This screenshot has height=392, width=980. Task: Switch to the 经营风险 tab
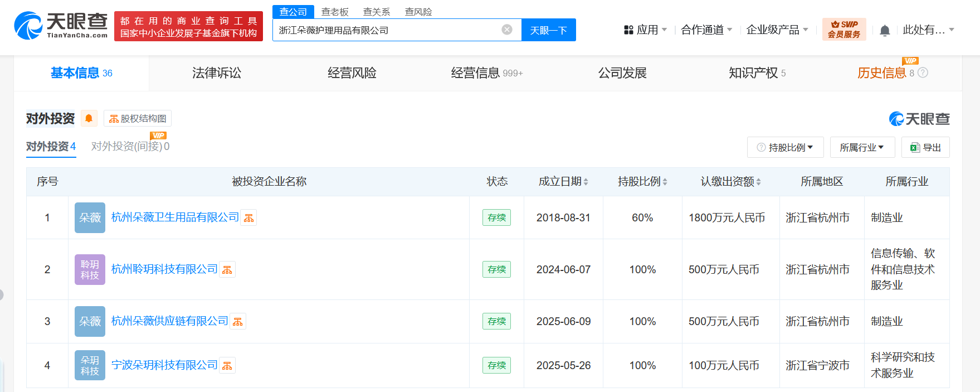click(352, 73)
